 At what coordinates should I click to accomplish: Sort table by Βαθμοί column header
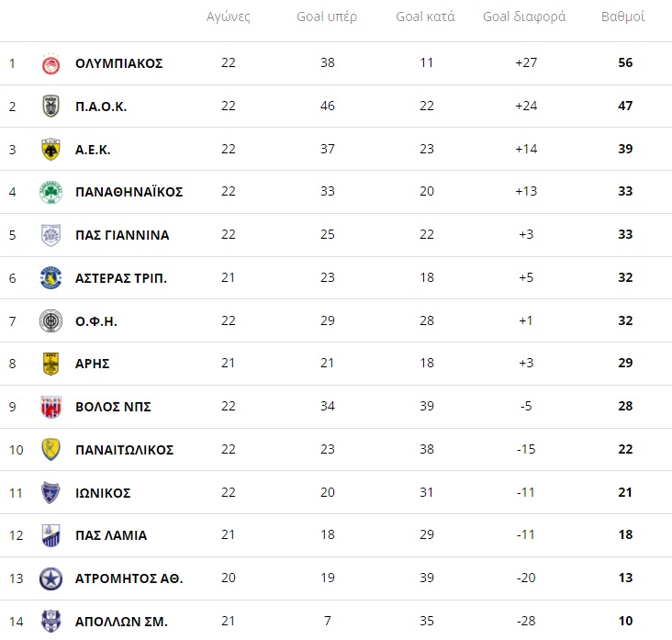[x=622, y=17]
